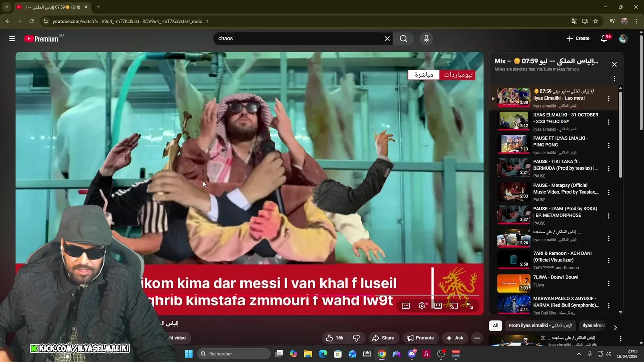This screenshot has height=362, width=644.
Task: Open the Ask AI button
Action: (454, 338)
